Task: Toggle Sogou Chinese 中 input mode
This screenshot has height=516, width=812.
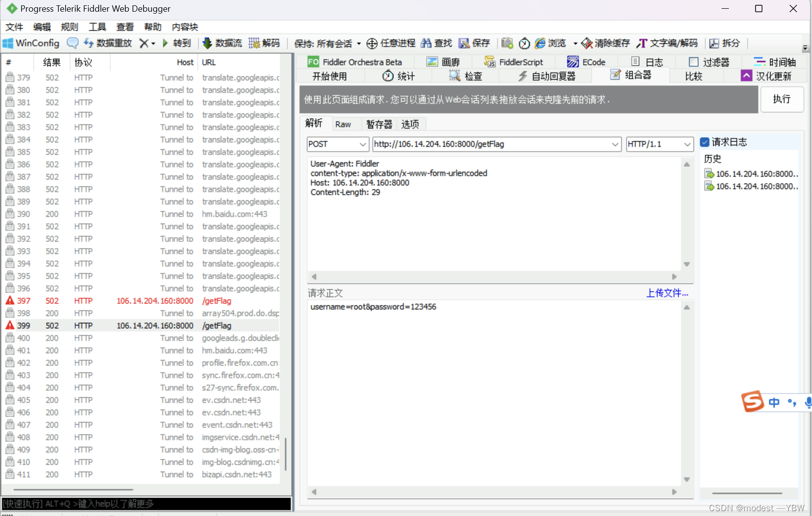Action: (x=775, y=402)
